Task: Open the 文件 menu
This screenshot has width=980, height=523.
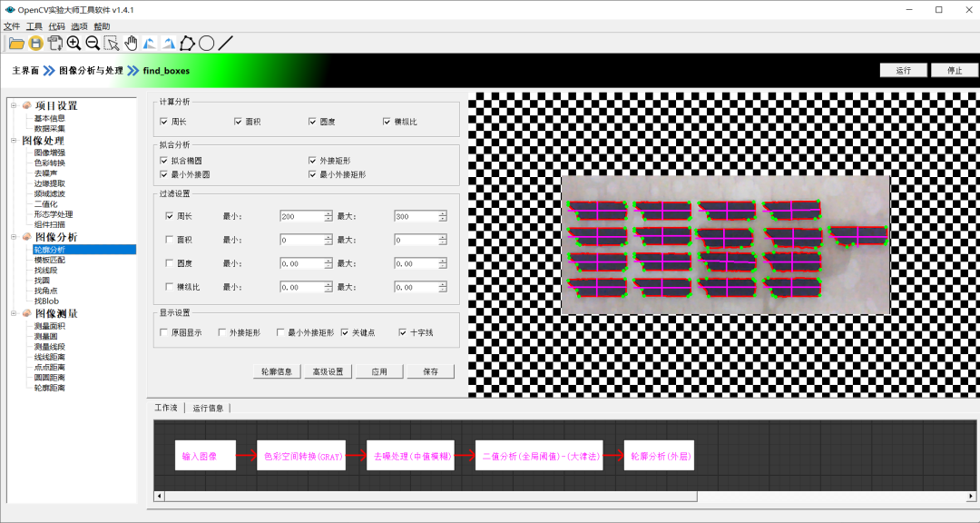Action: (11, 26)
